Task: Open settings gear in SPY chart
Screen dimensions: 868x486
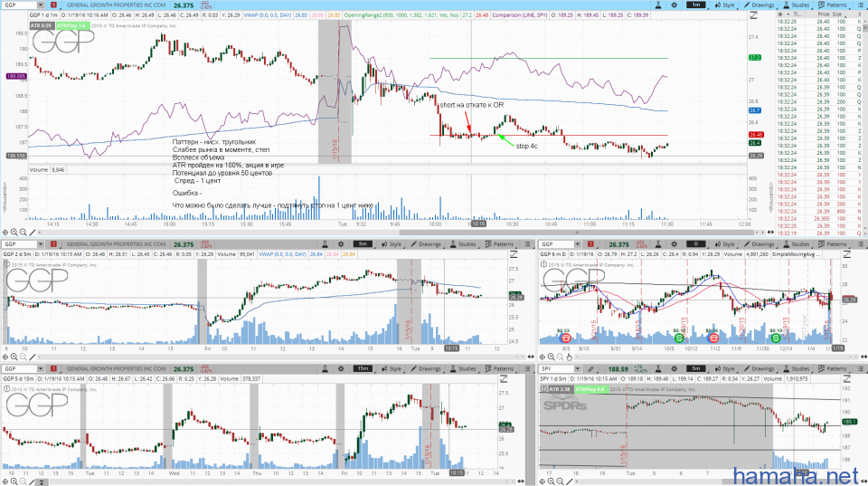Action: pyautogui.click(x=674, y=368)
